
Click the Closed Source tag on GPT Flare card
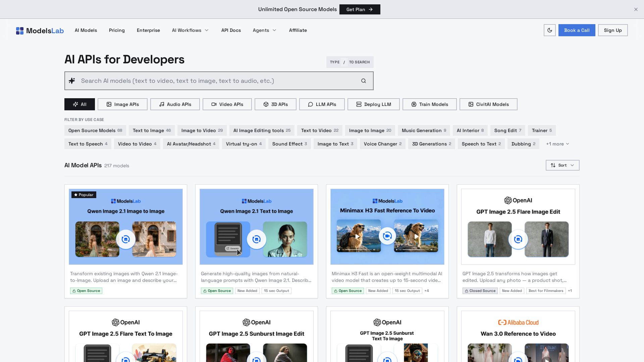click(x=480, y=291)
